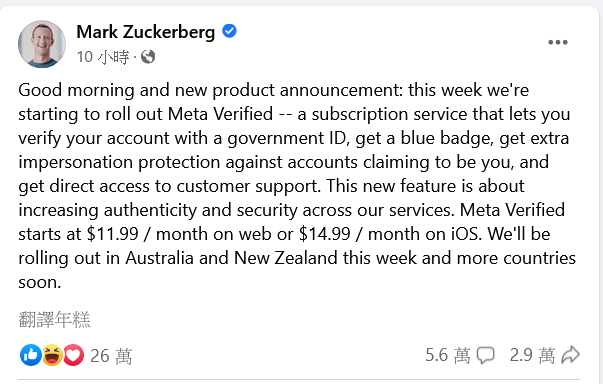Click the blue verified badge beside name

[229, 31]
